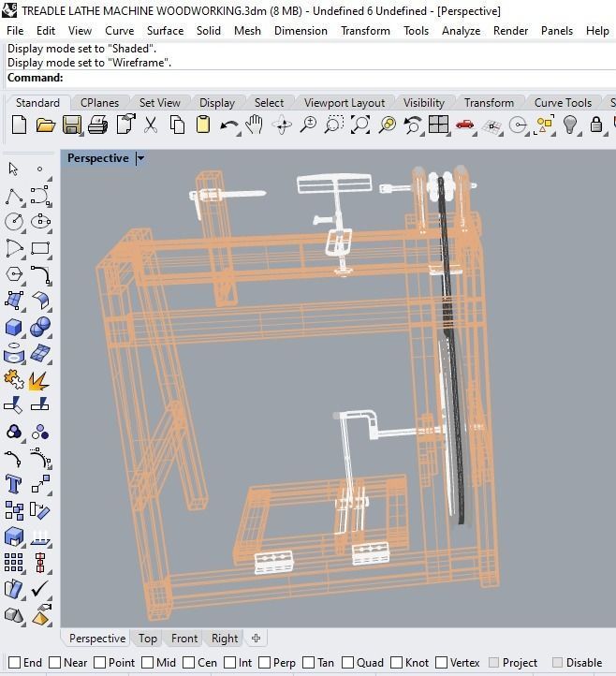This screenshot has height=676, width=616.
Task: Enable the Point osnap checkbox
Action: [x=99, y=663]
